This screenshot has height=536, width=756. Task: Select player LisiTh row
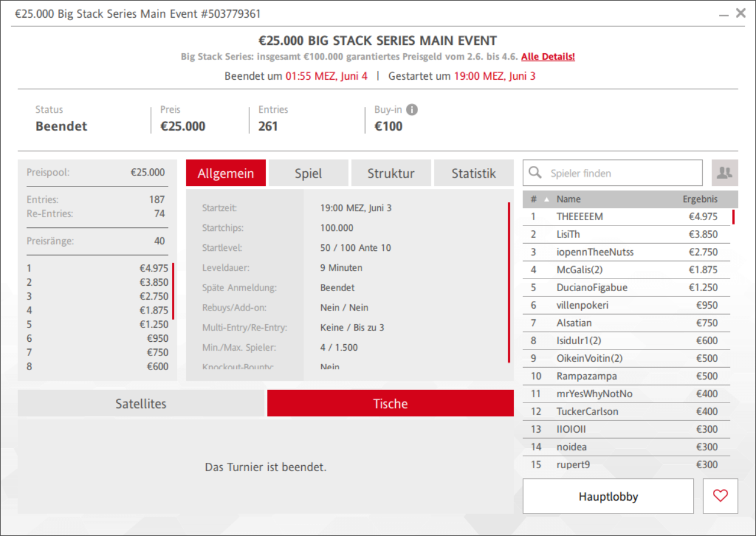point(626,234)
